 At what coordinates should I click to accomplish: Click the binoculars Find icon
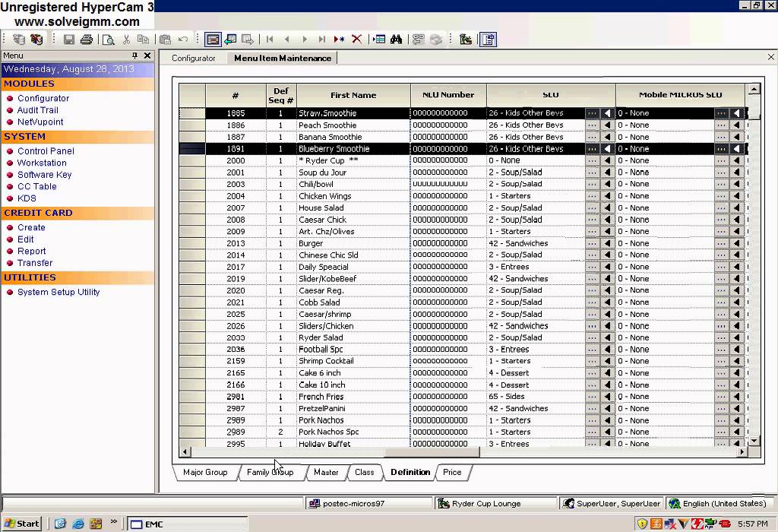pos(396,40)
